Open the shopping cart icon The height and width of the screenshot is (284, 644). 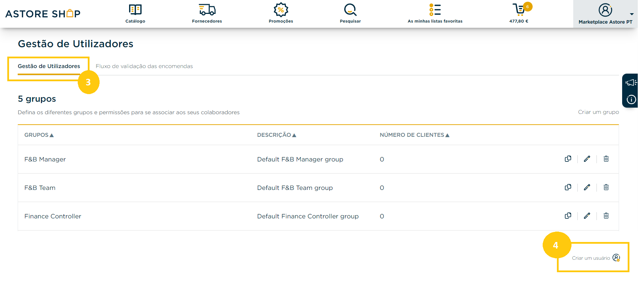click(519, 10)
